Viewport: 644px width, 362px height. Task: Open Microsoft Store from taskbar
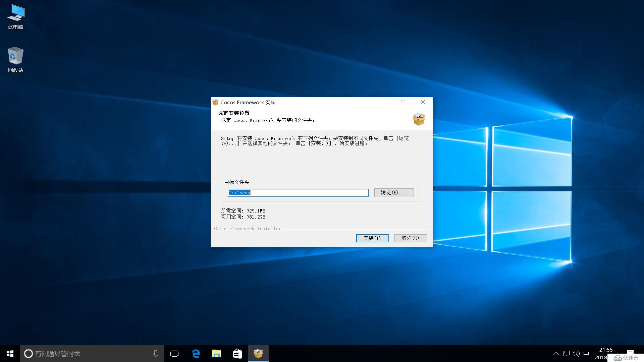pos(237,354)
